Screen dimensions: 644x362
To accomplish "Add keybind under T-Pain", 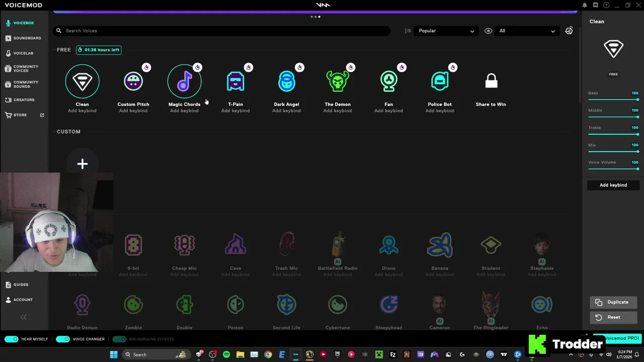I will click(x=235, y=111).
